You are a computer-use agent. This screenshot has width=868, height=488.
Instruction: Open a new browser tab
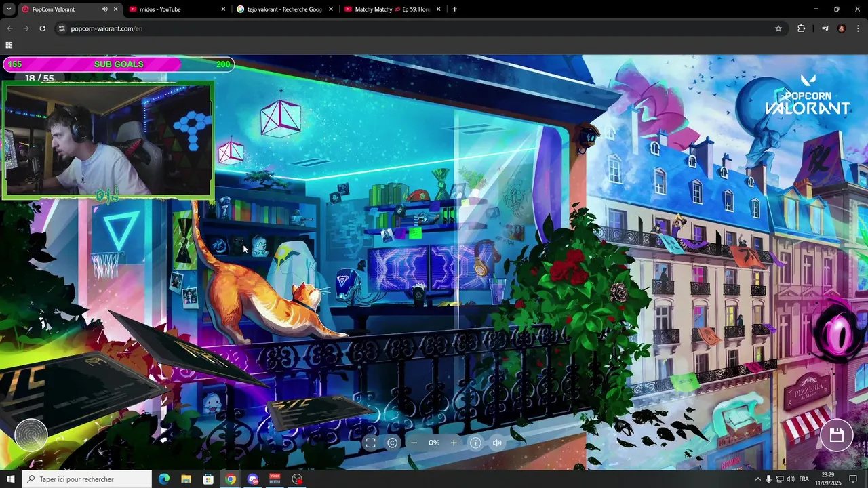click(454, 9)
